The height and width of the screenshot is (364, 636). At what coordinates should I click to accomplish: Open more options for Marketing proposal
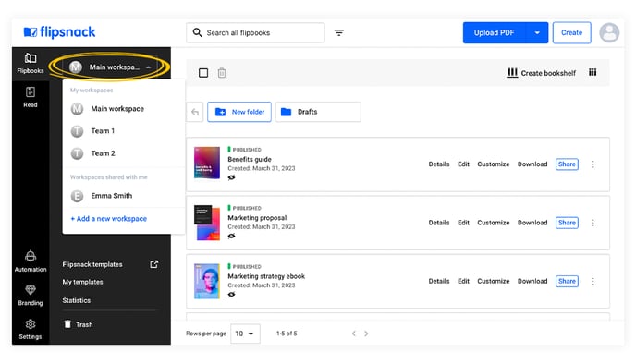coord(593,223)
